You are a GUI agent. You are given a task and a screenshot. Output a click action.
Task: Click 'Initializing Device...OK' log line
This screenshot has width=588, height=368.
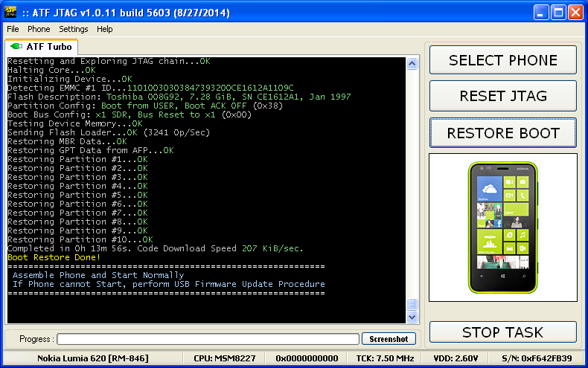tap(70, 79)
